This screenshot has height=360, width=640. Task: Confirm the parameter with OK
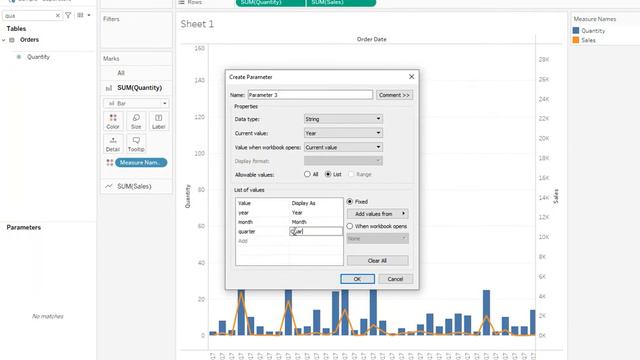(357, 279)
